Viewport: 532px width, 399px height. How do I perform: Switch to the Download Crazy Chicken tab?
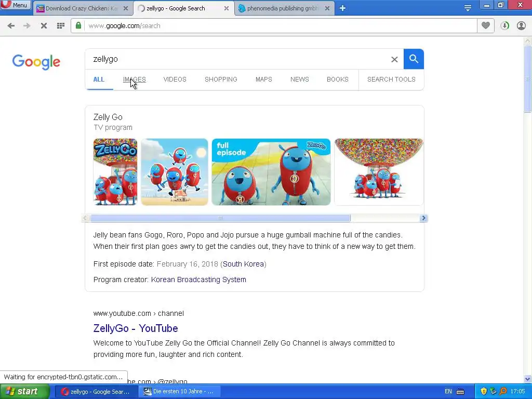(x=82, y=8)
